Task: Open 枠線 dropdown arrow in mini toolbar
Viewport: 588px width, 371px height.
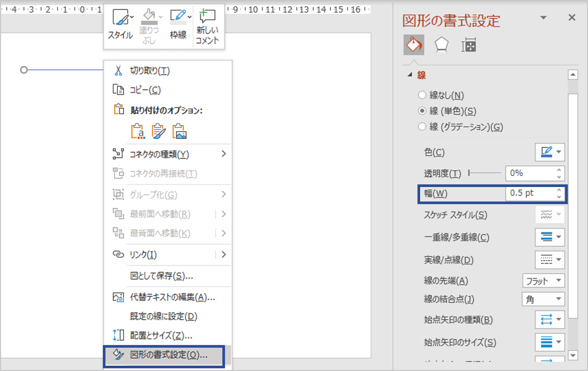Action: [190, 17]
